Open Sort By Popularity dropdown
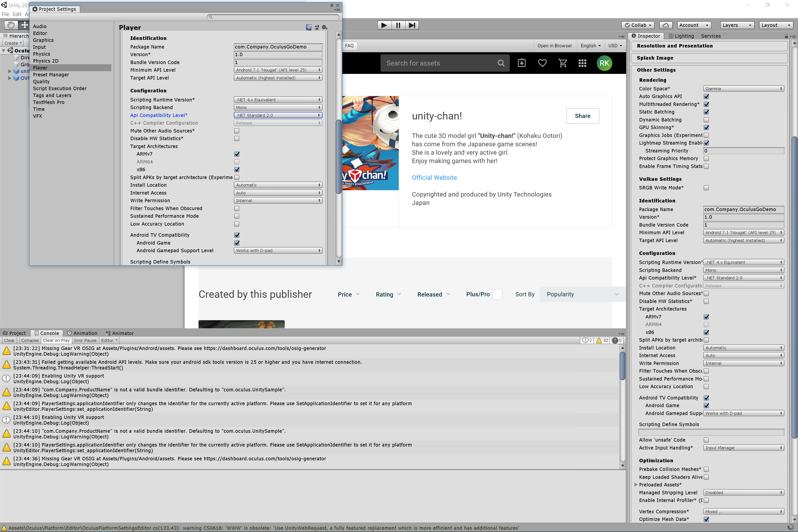This screenshot has height=532, width=798. tap(582, 294)
